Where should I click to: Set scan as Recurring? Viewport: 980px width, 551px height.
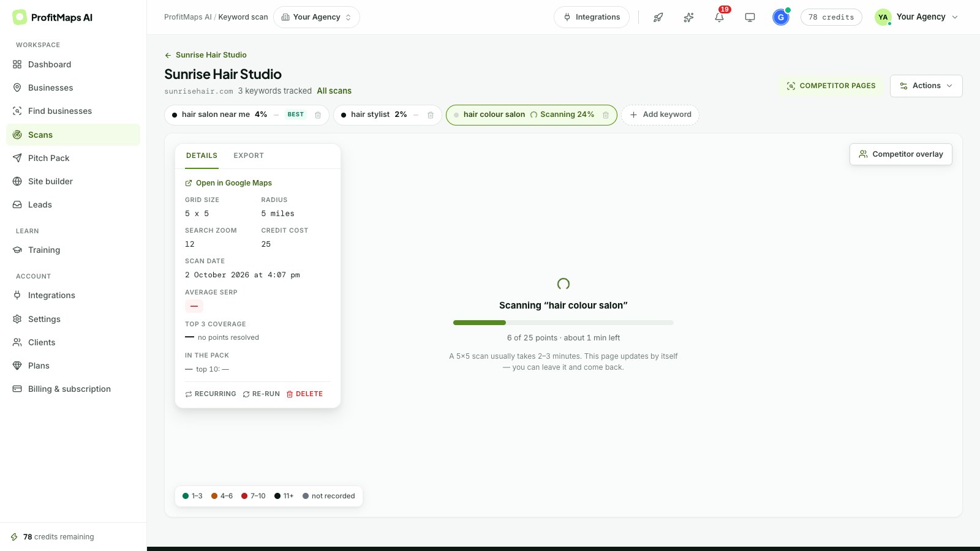point(211,394)
